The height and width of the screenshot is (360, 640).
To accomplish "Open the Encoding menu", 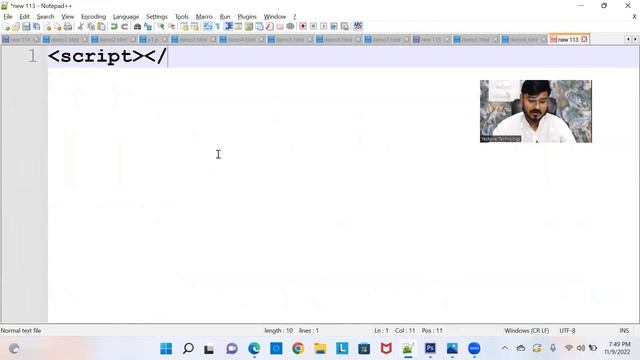I will tap(93, 17).
